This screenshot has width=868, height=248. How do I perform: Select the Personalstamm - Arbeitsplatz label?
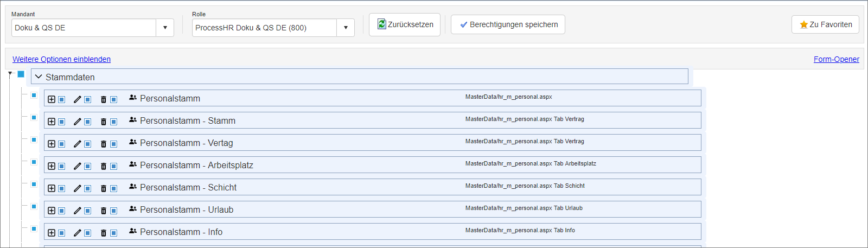196,165
